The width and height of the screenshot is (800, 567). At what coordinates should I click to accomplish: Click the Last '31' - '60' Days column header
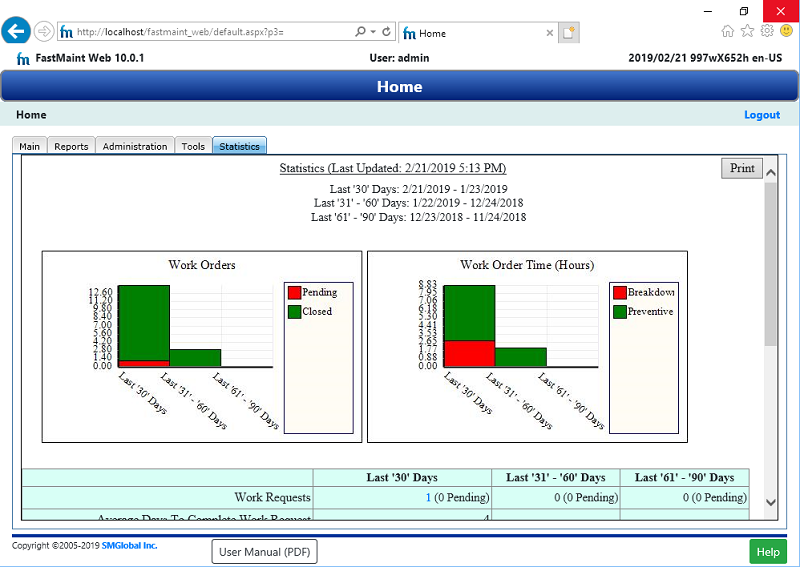[556, 478]
